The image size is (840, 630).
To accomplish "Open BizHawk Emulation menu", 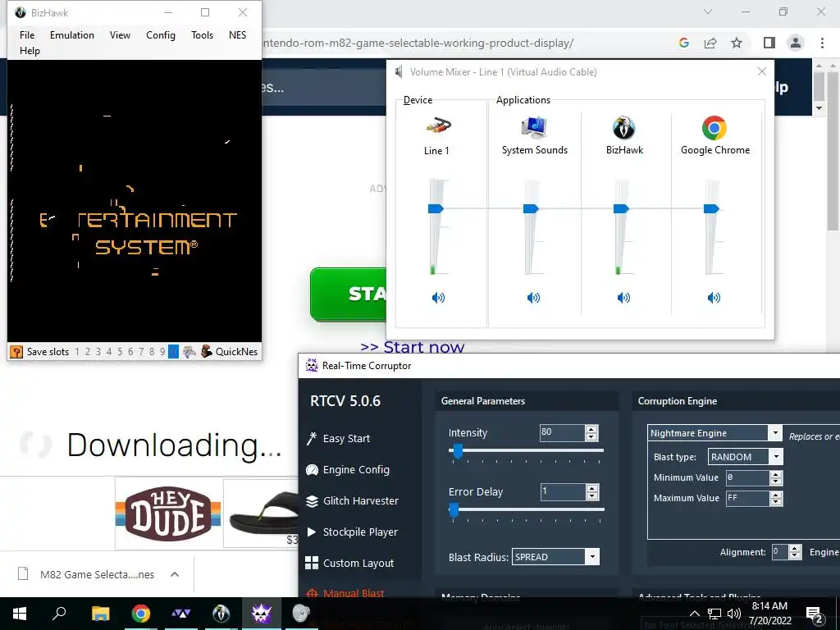I will (x=72, y=34).
